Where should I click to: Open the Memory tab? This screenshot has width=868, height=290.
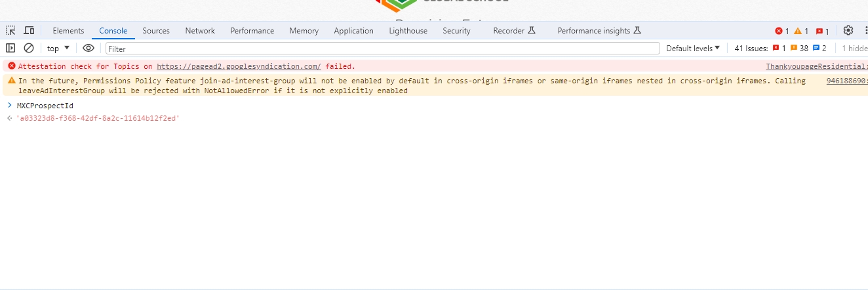tap(304, 31)
